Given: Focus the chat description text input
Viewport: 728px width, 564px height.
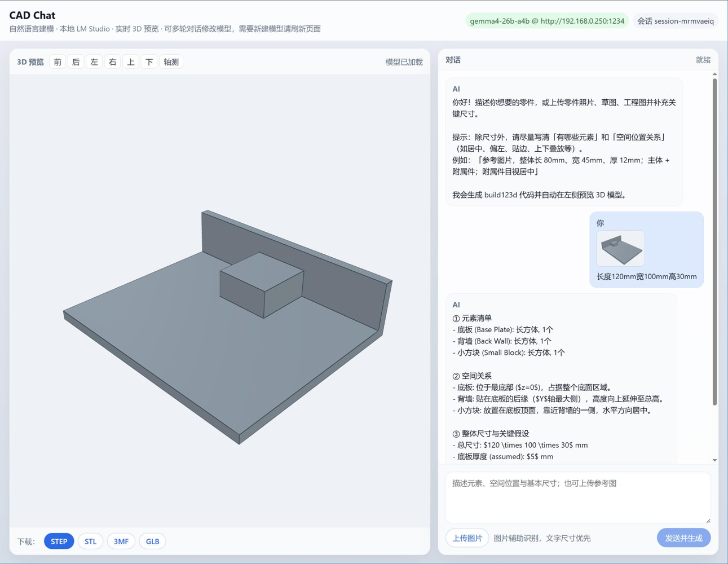Looking at the screenshot, I should coord(578,497).
